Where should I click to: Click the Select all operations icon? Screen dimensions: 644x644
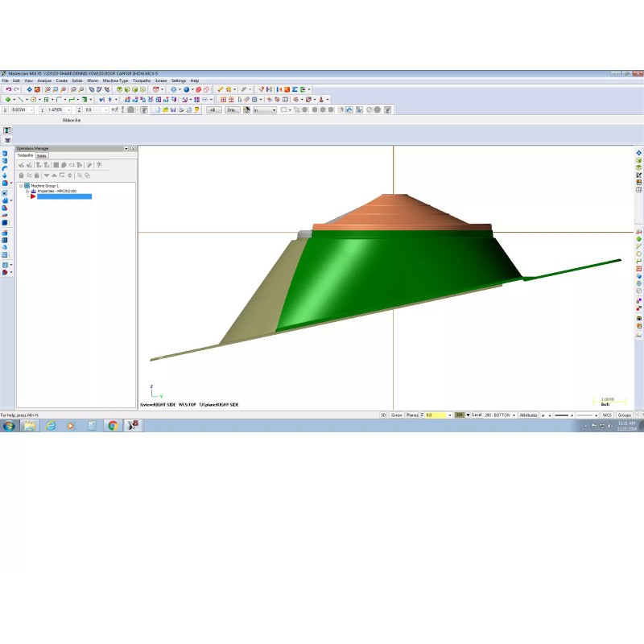click(x=22, y=165)
